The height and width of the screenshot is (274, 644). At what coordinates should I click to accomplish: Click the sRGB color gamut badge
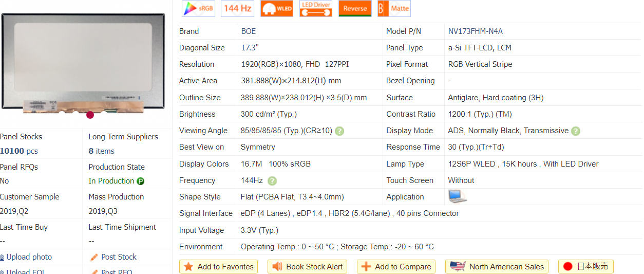pyautogui.click(x=197, y=8)
